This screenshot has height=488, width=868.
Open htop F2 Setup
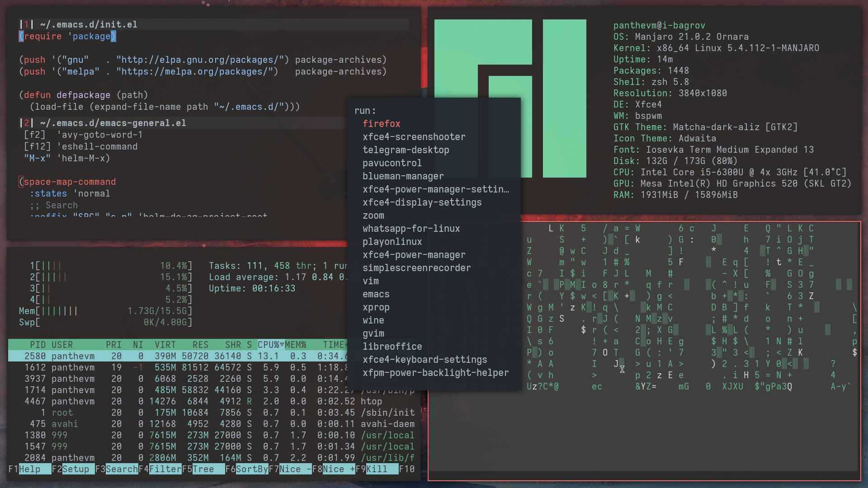(75, 469)
